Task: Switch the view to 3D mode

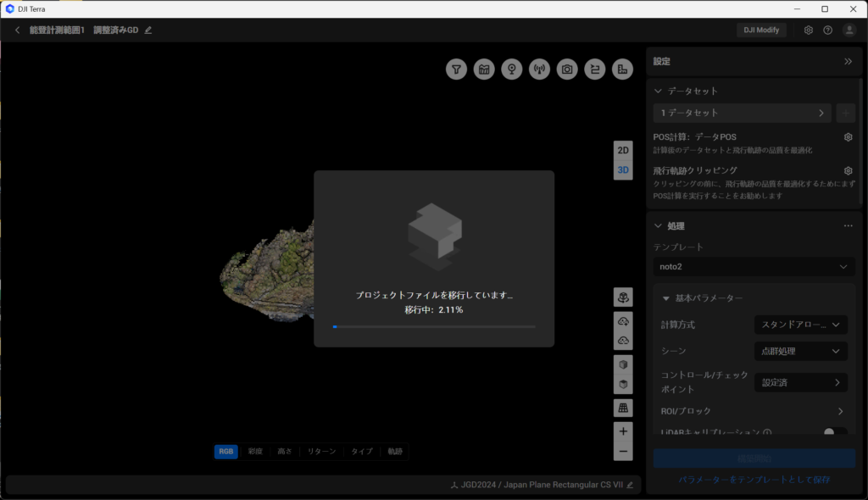Action: 623,170
